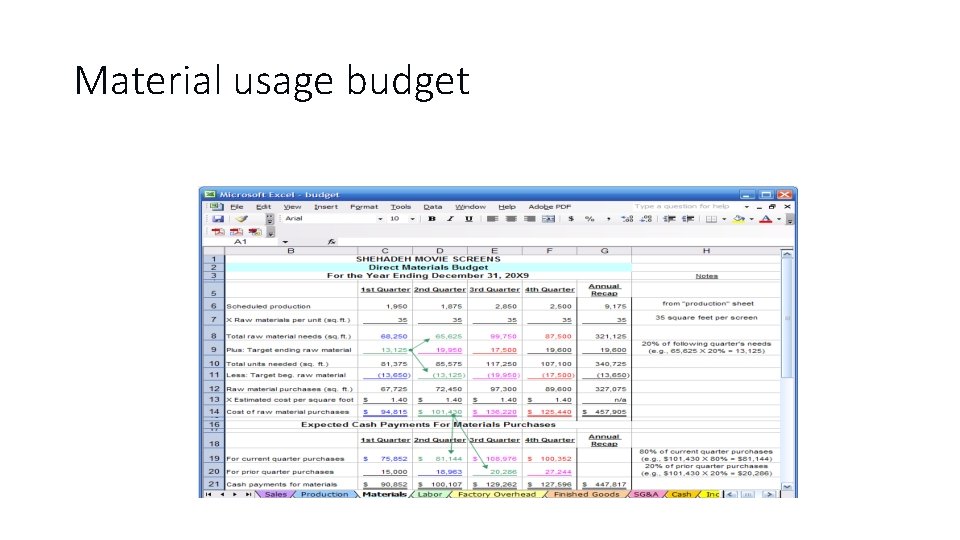Screen dimensions: 960x540
Task: Click the Bold formatting button
Action: pos(432,219)
